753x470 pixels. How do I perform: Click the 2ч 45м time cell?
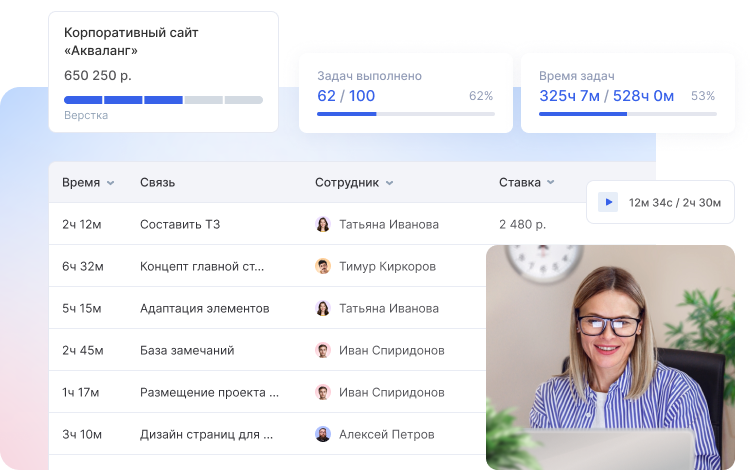click(x=83, y=350)
